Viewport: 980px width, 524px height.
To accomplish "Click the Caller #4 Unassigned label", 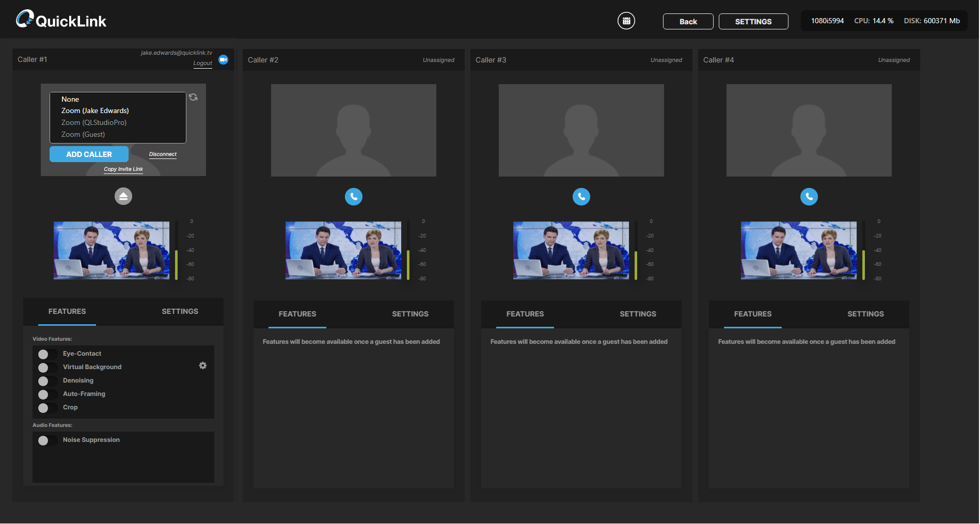I will 894,60.
